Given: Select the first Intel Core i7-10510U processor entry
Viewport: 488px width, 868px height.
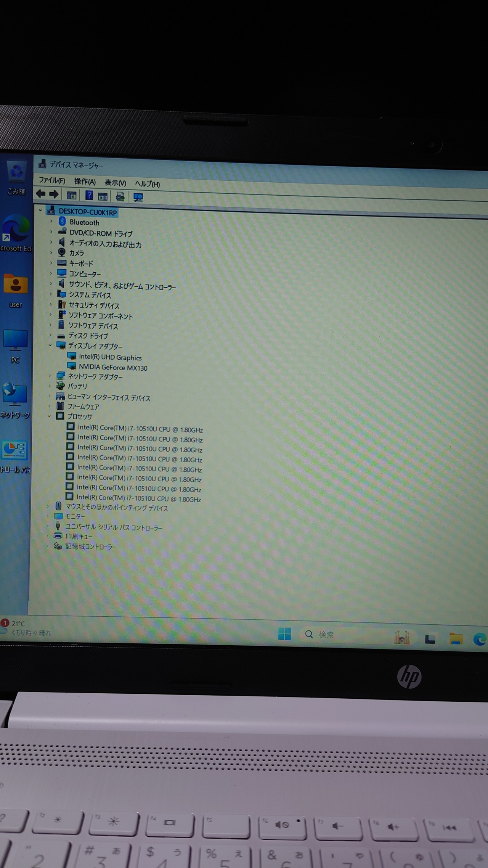Looking at the screenshot, I should (x=140, y=429).
